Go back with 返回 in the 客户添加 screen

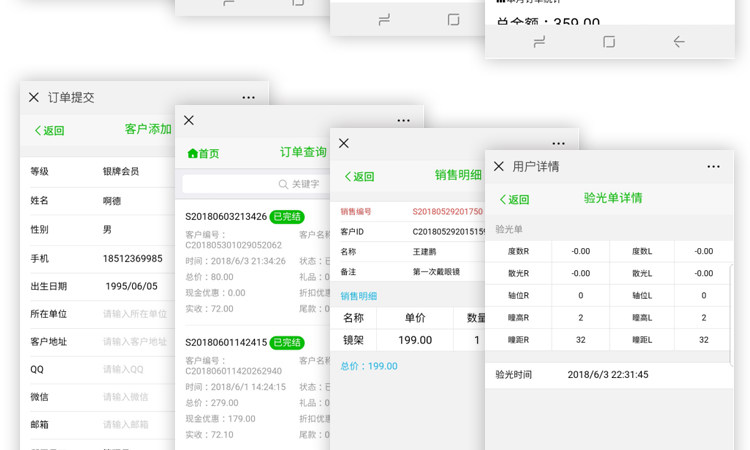(x=49, y=131)
